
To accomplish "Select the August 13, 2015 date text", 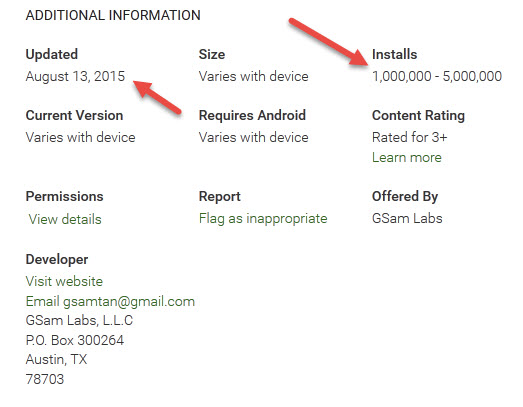I will pyautogui.click(x=75, y=76).
